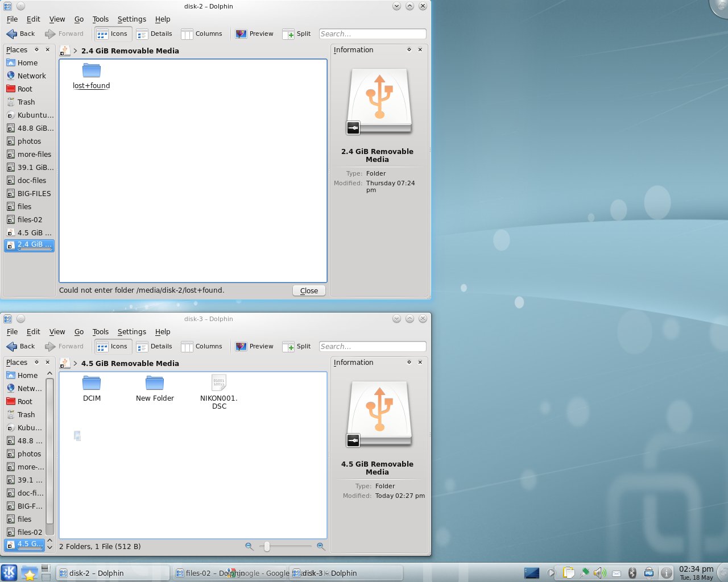Expand breadcrumb arrow before 4.5 GiB Removable Media
The height and width of the screenshot is (582, 728).
click(x=75, y=363)
